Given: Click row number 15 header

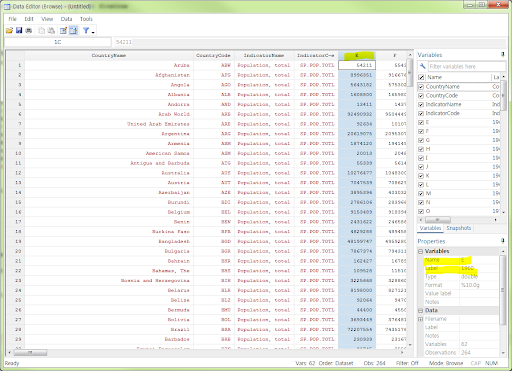Looking at the screenshot, I should [15, 202].
